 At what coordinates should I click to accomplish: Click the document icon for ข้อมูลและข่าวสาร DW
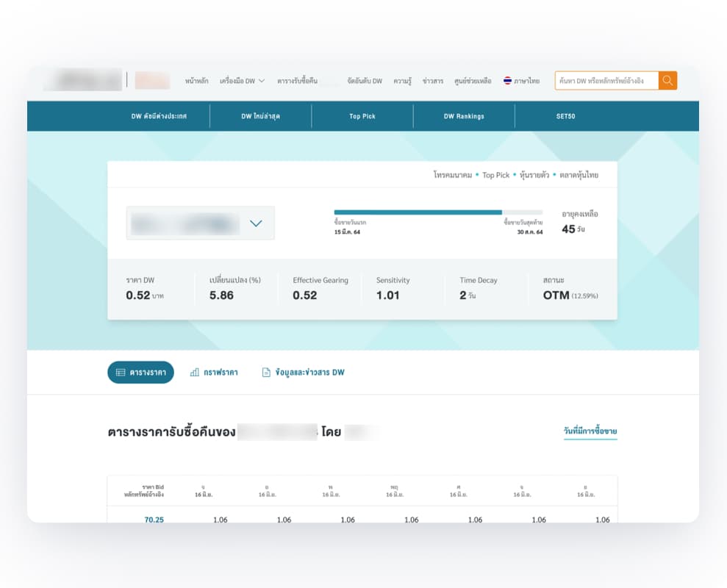[x=267, y=373]
